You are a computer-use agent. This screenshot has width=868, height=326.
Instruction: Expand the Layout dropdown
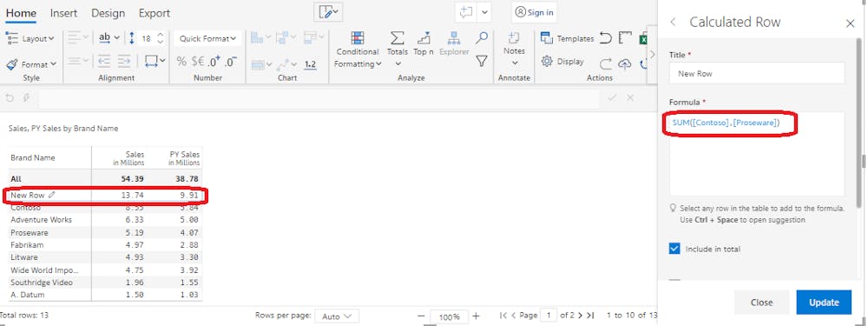[x=30, y=38]
